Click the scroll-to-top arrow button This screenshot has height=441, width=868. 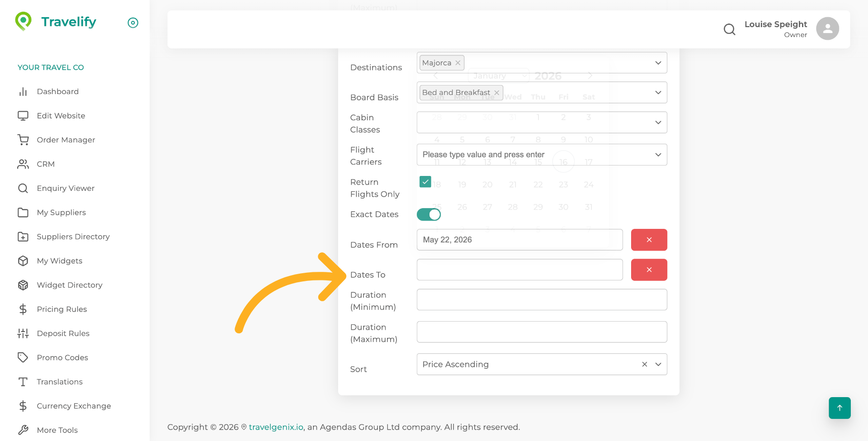pyautogui.click(x=840, y=408)
